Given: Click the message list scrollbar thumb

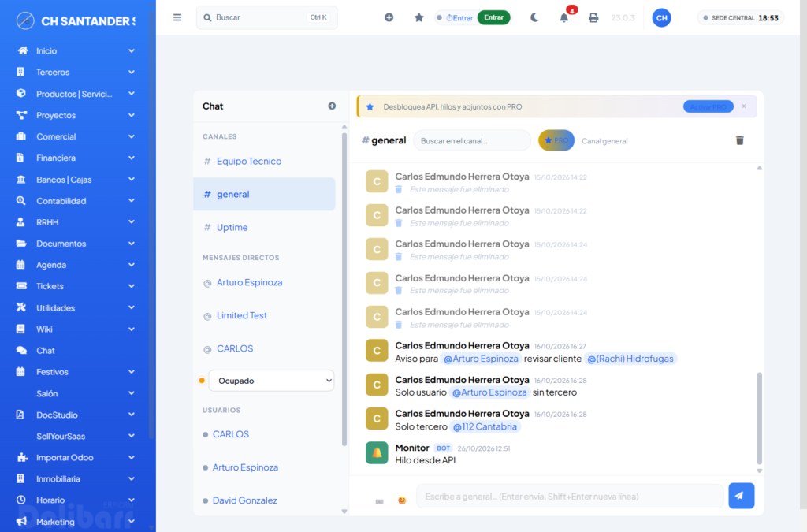Looking at the screenshot, I should (759, 419).
